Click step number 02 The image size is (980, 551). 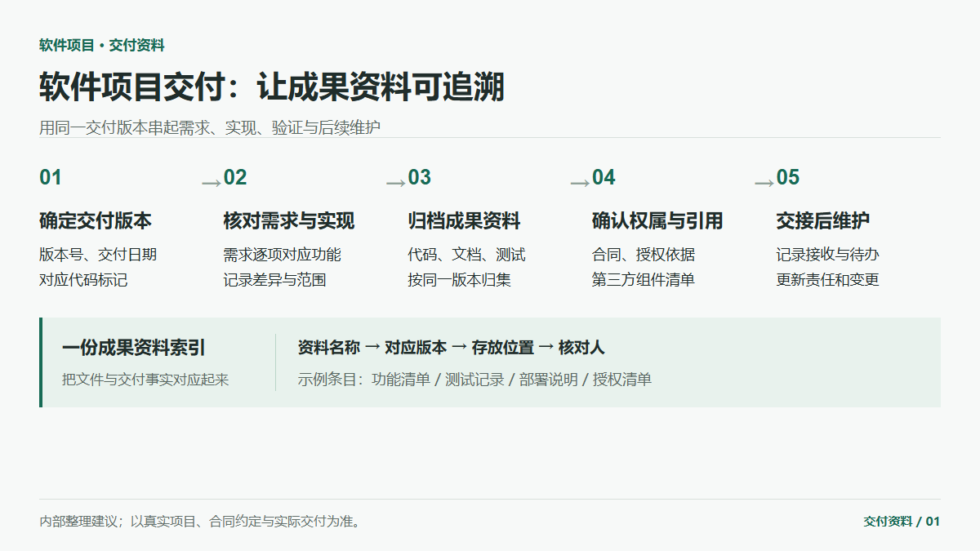235,178
